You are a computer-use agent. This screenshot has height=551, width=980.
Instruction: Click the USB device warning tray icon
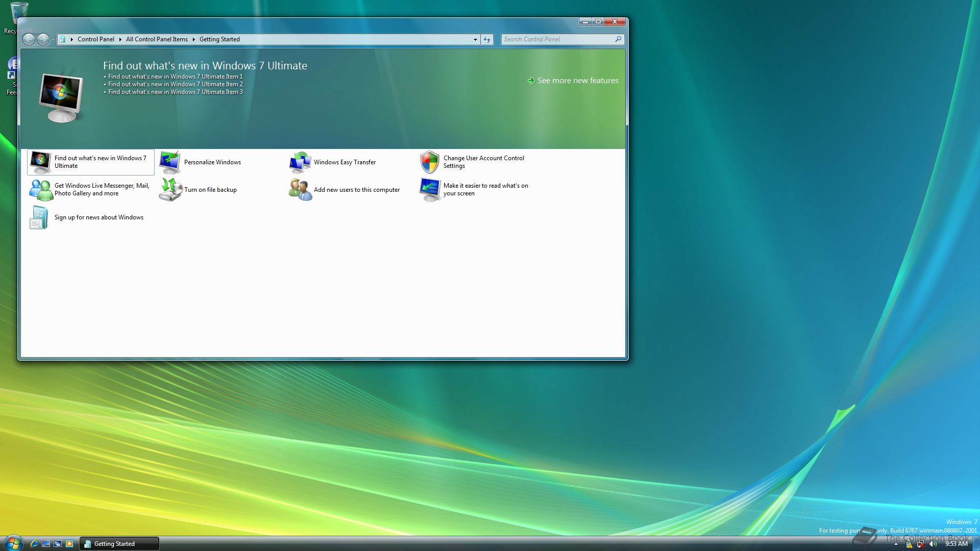point(909,544)
